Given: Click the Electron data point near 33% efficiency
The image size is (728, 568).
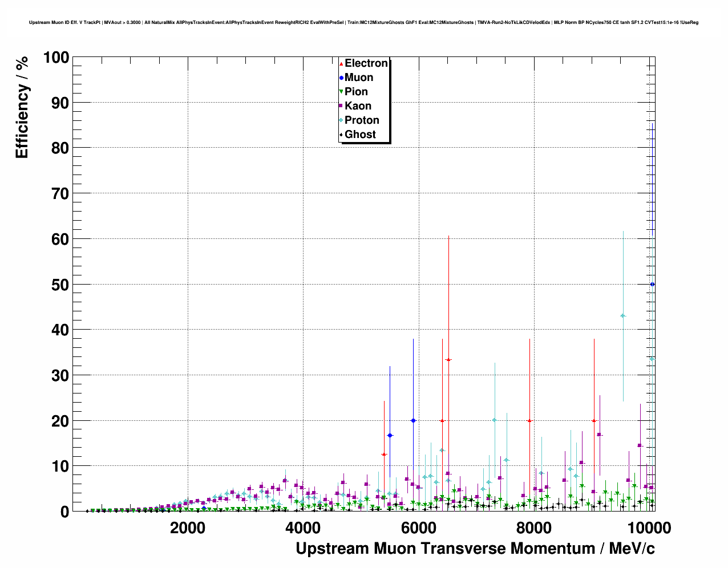Looking at the screenshot, I should click(x=448, y=360).
